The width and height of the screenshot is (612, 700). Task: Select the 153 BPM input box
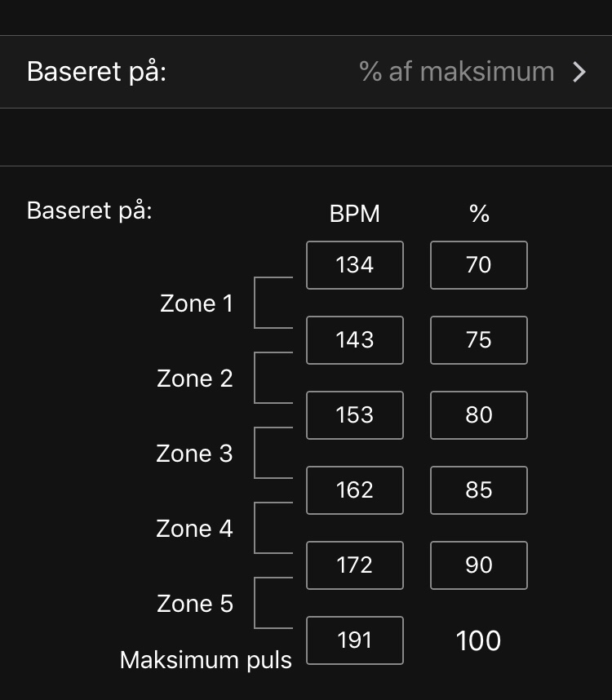coord(355,415)
